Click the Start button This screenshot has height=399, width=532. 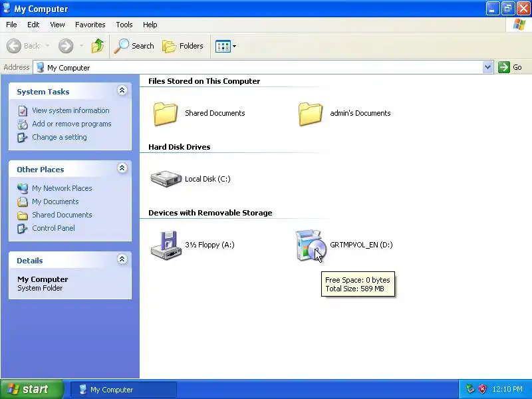(32, 389)
